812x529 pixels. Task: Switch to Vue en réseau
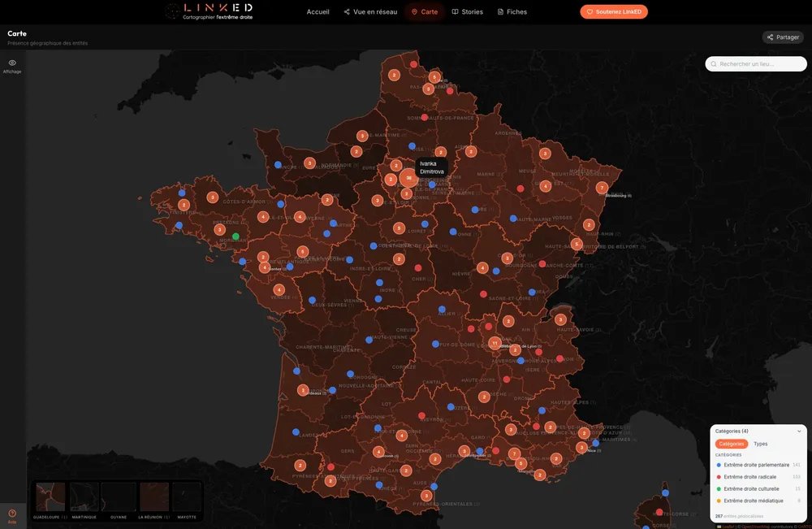coord(370,11)
